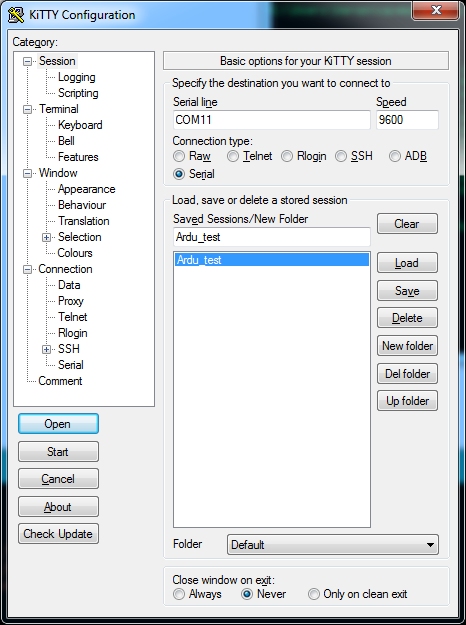Open the Appearance settings category
466x625 pixels.
coord(87,189)
